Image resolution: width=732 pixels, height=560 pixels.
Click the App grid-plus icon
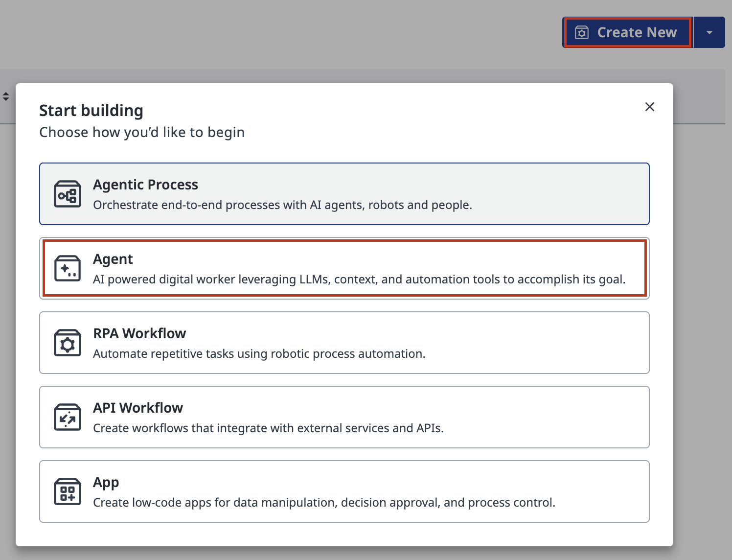(x=68, y=491)
